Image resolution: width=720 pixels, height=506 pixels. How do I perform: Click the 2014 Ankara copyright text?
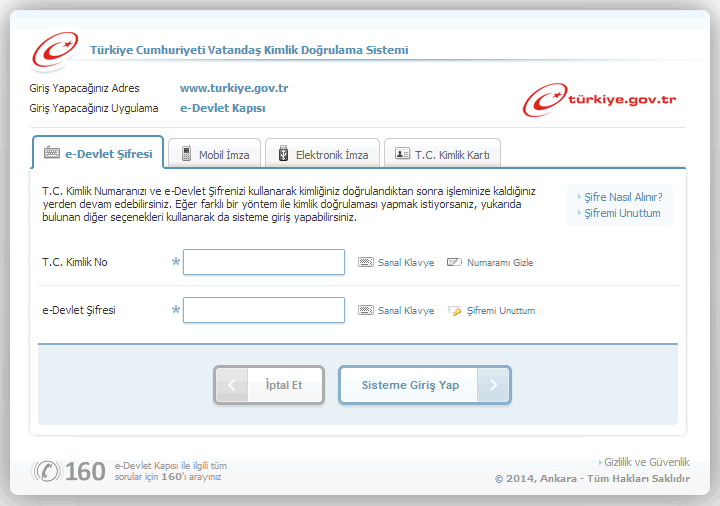tap(592, 479)
